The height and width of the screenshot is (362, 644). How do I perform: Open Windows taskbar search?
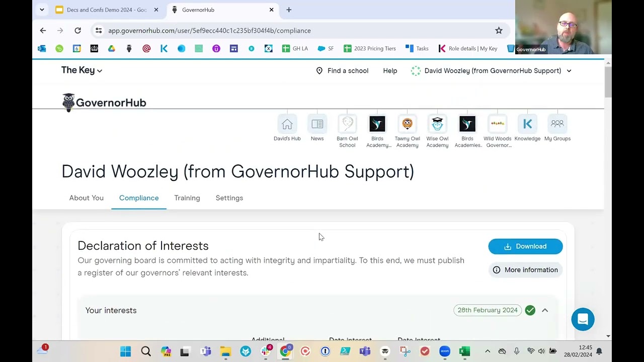click(146, 351)
